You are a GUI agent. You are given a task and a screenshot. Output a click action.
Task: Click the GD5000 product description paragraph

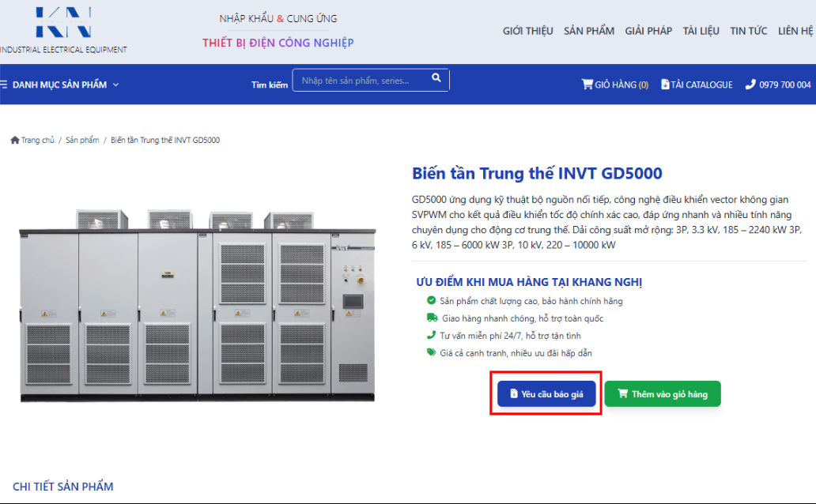coord(607,222)
